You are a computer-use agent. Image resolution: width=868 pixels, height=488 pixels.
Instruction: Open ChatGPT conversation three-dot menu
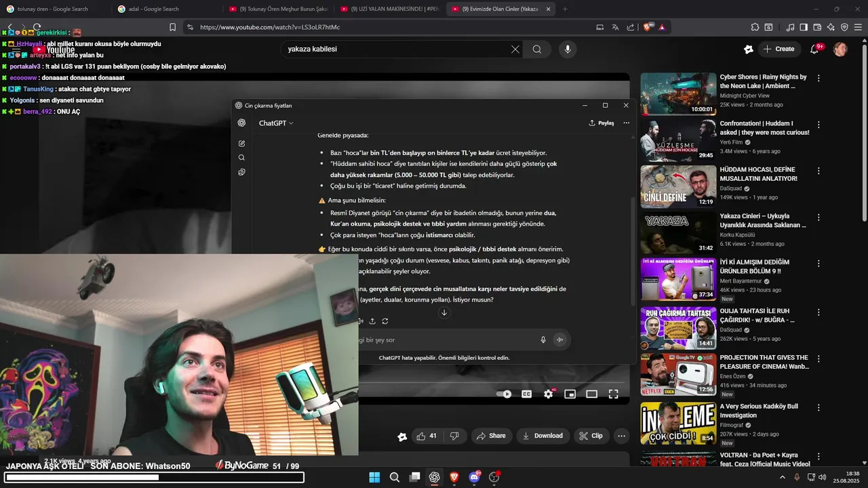pyautogui.click(x=626, y=123)
